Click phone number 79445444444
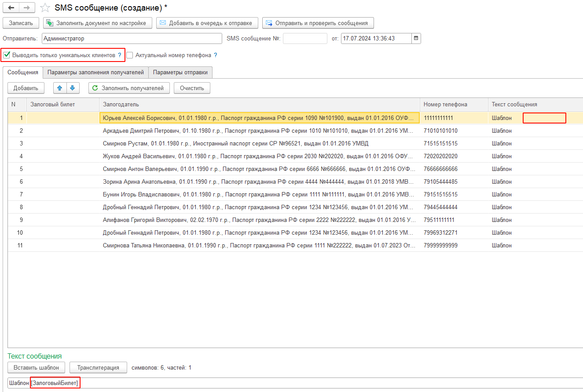583x392 pixels. 440,207
